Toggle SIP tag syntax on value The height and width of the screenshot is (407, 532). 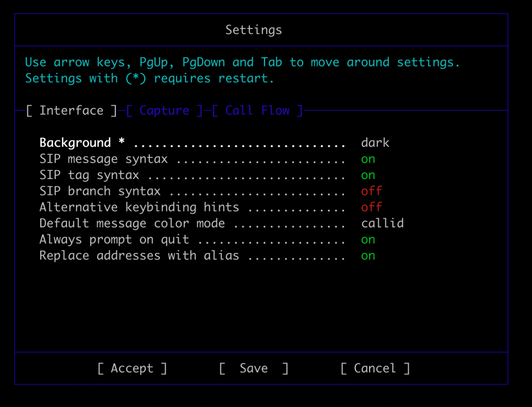click(368, 175)
